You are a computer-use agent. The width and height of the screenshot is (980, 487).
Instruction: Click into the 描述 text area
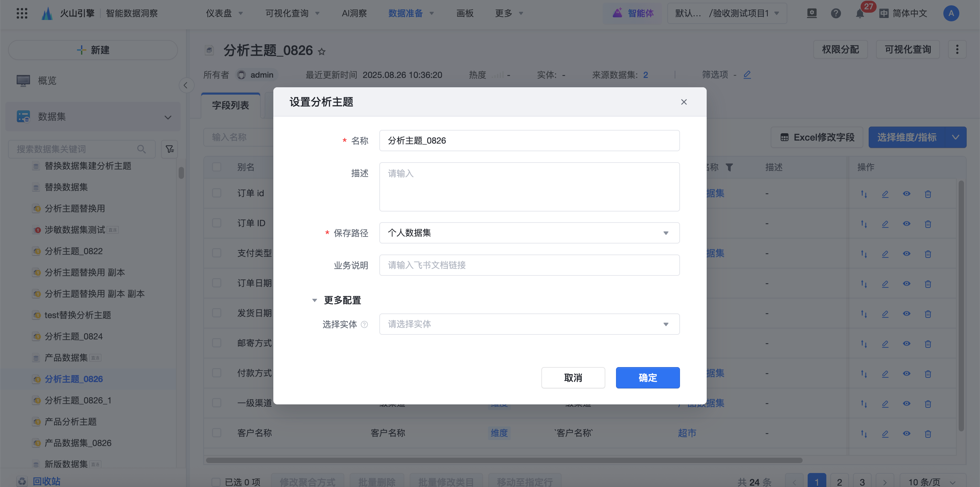[529, 187]
